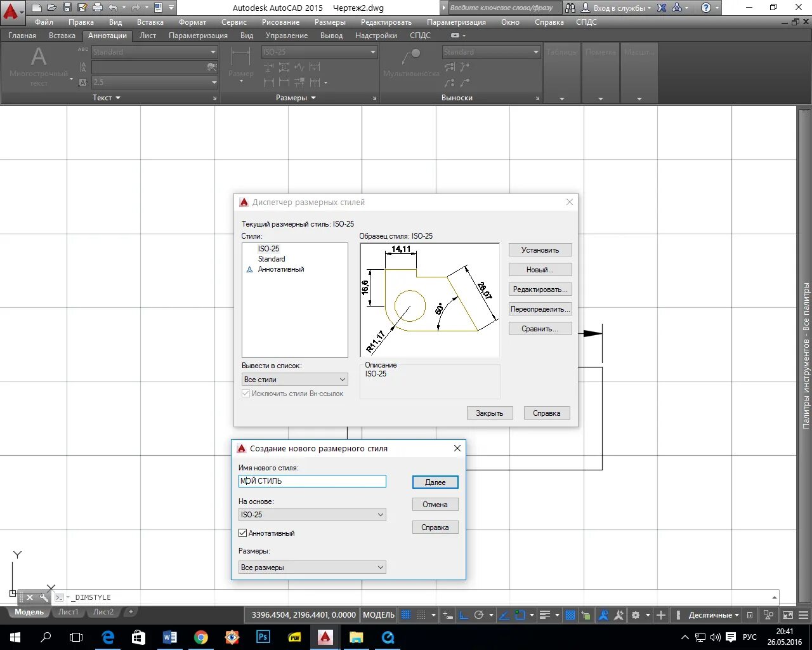Open the Autodesk Exchange Apps X icon
This screenshot has width=812, height=650.
click(662, 8)
